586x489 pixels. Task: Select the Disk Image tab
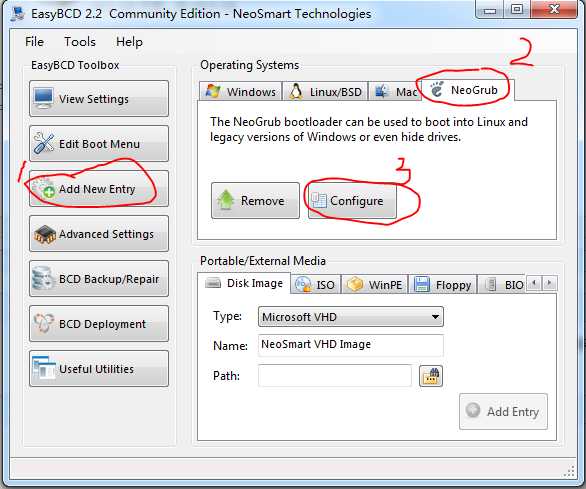click(244, 283)
